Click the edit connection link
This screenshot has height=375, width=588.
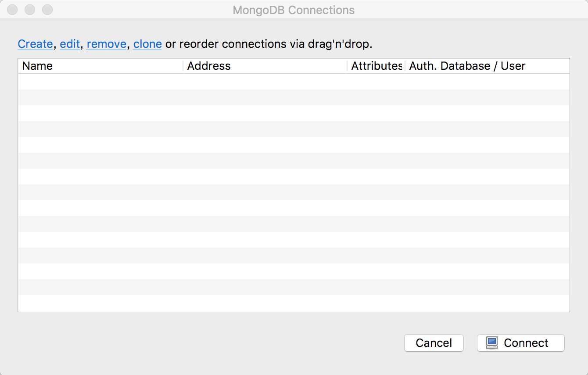point(70,44)
